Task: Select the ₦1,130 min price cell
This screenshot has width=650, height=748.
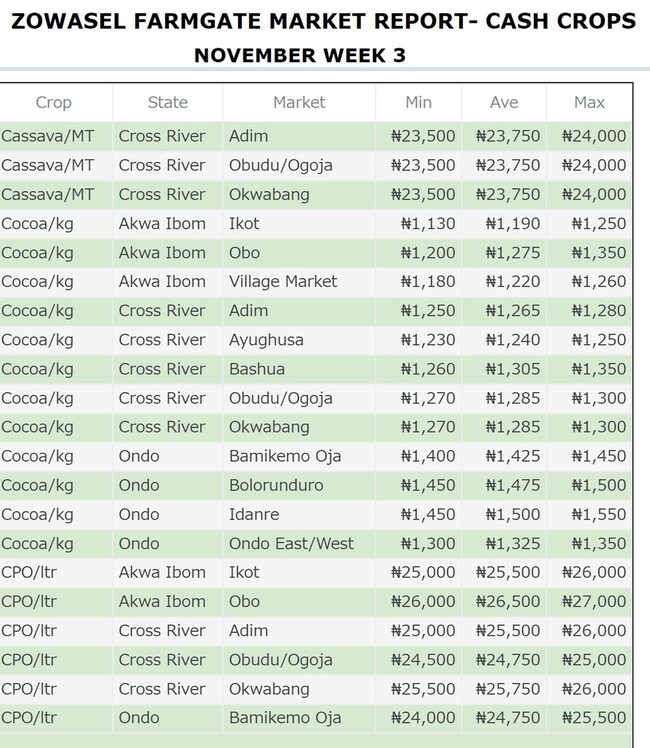Action: (428, 224)
